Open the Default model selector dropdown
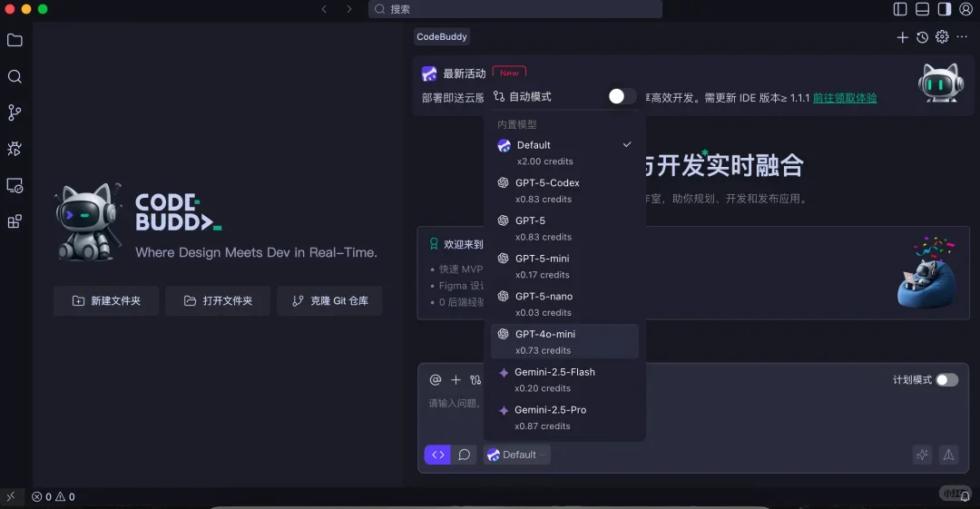Screen dimensions: 980x509 tap(516, 455)
